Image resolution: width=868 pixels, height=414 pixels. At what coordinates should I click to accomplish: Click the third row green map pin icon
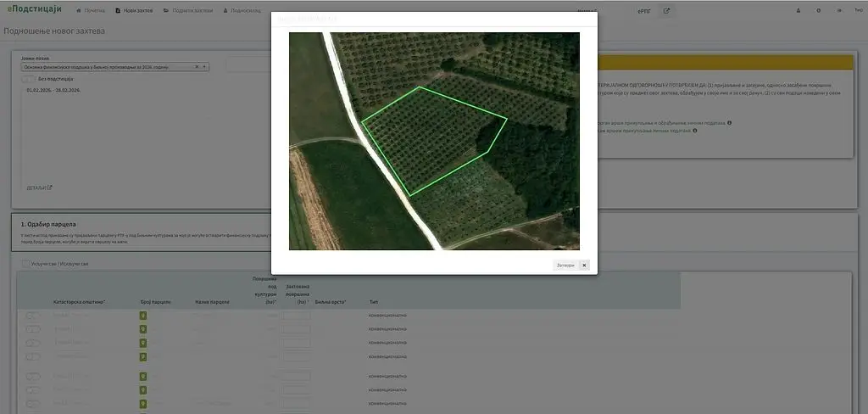(143, 343)
